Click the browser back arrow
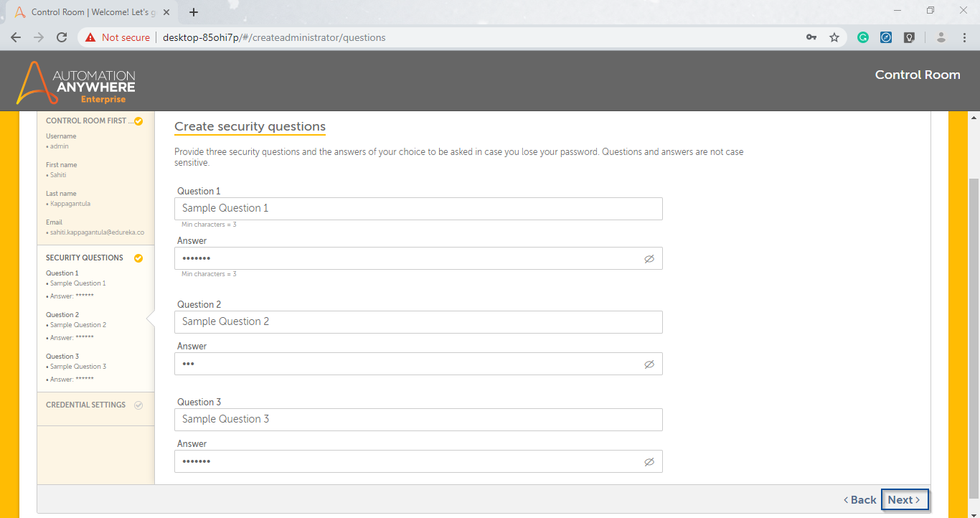The image size is (980, 518). point(16,37)
